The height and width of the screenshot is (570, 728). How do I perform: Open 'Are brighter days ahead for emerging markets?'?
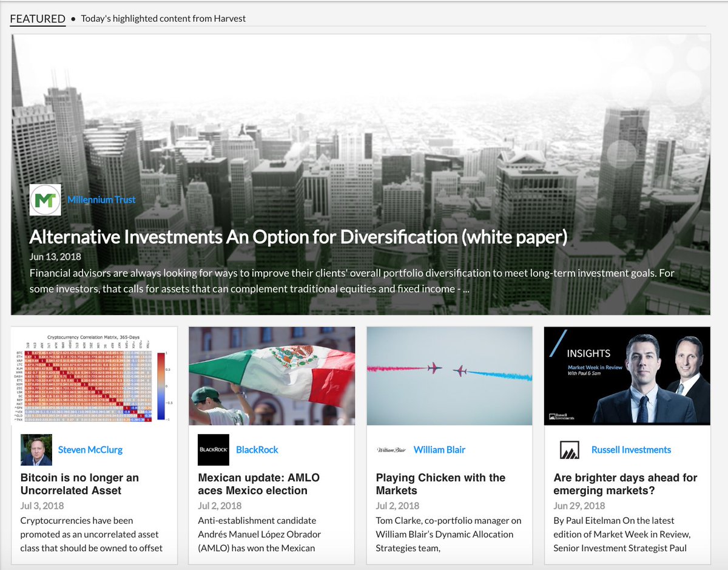[625, 484]
